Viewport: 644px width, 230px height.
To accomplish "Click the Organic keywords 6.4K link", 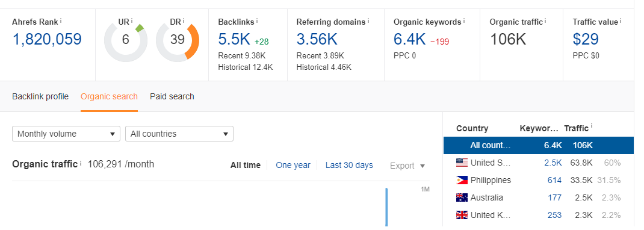I will coord(409,39).
